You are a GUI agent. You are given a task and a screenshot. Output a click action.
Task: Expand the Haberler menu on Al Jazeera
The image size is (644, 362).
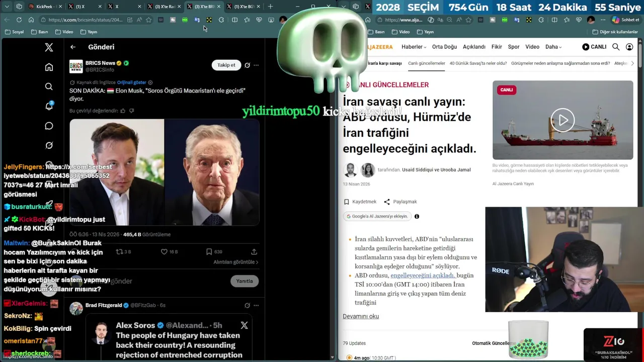(x=414, y=47)
